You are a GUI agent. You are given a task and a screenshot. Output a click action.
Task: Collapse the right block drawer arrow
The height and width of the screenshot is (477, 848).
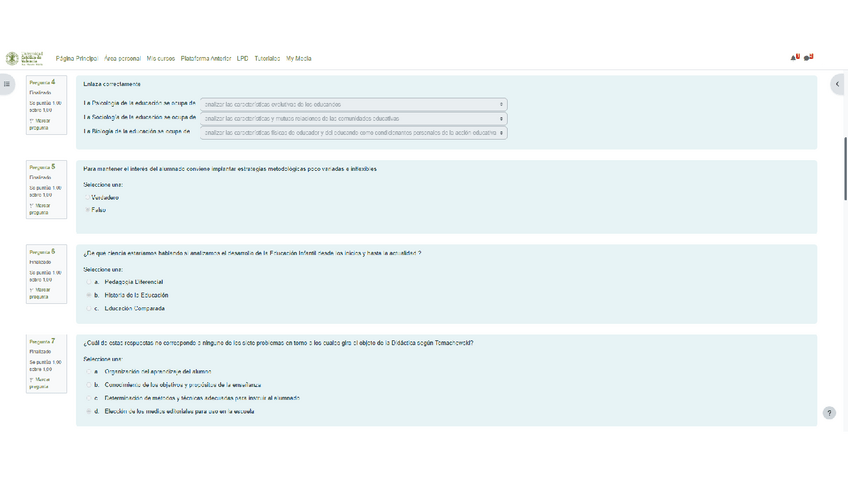pos(837,84)
